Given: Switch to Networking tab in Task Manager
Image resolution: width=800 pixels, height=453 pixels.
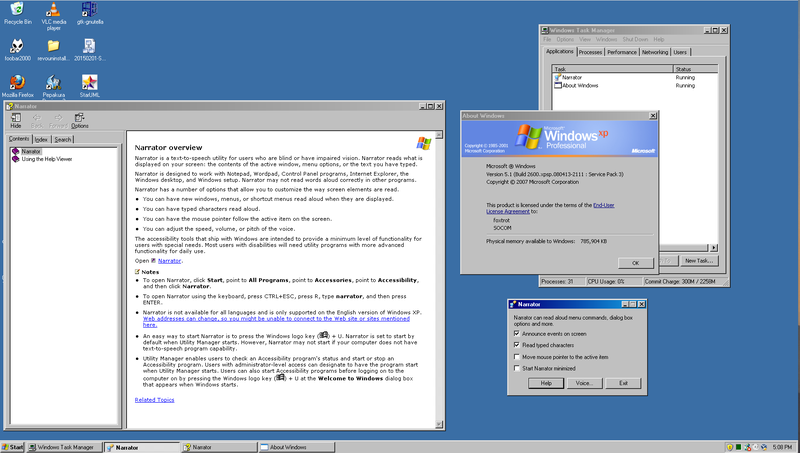Looking at the screenshot, I should (x=655, y=52).
